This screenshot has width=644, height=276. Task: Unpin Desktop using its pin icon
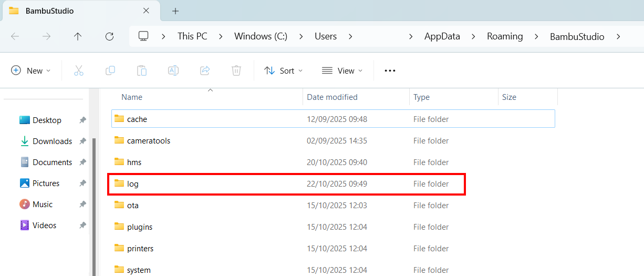82,120
